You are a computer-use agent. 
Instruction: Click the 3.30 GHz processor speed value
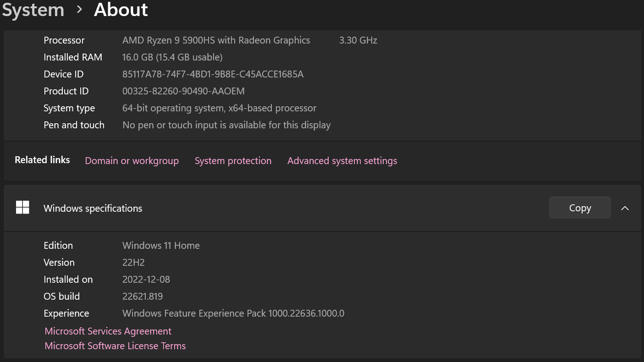[358, 40]
